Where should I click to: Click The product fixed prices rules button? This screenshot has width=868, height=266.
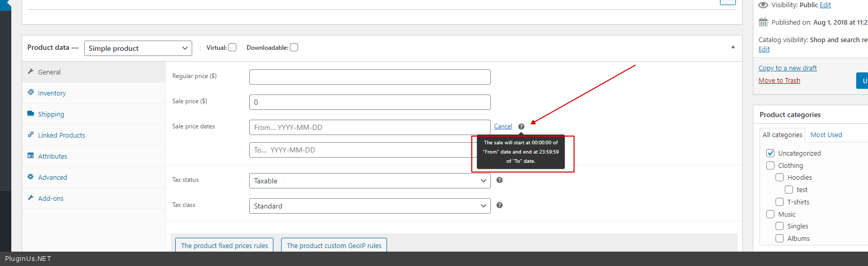click(x=225, y=245)
